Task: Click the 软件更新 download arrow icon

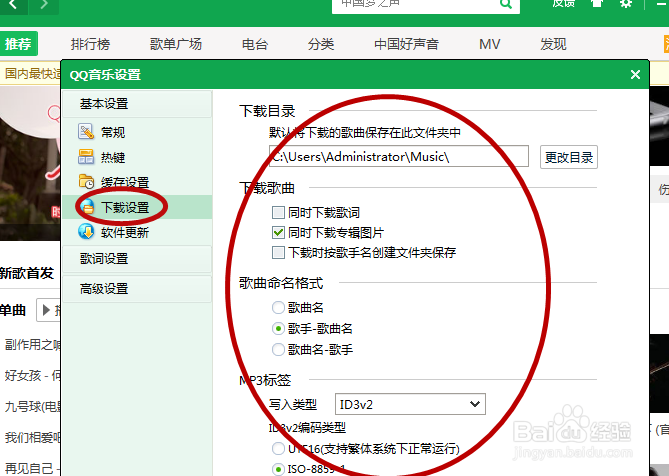Action: pyautogui.click(x=86, y=232)
